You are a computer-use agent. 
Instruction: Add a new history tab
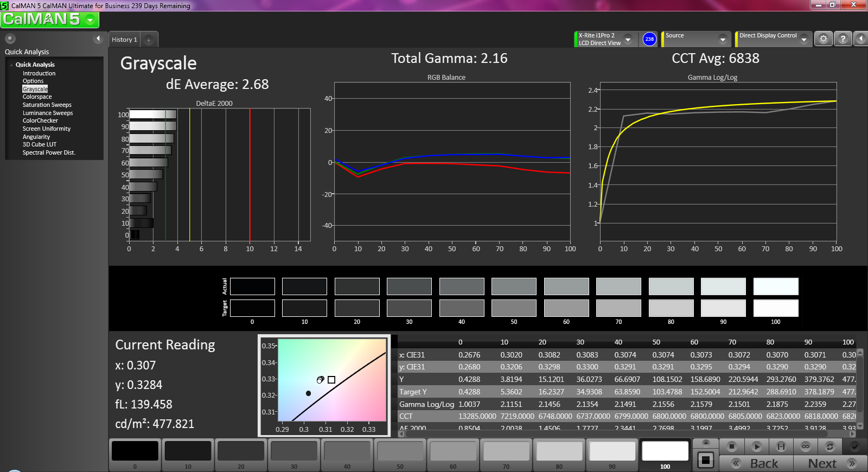tap(149, 40)
